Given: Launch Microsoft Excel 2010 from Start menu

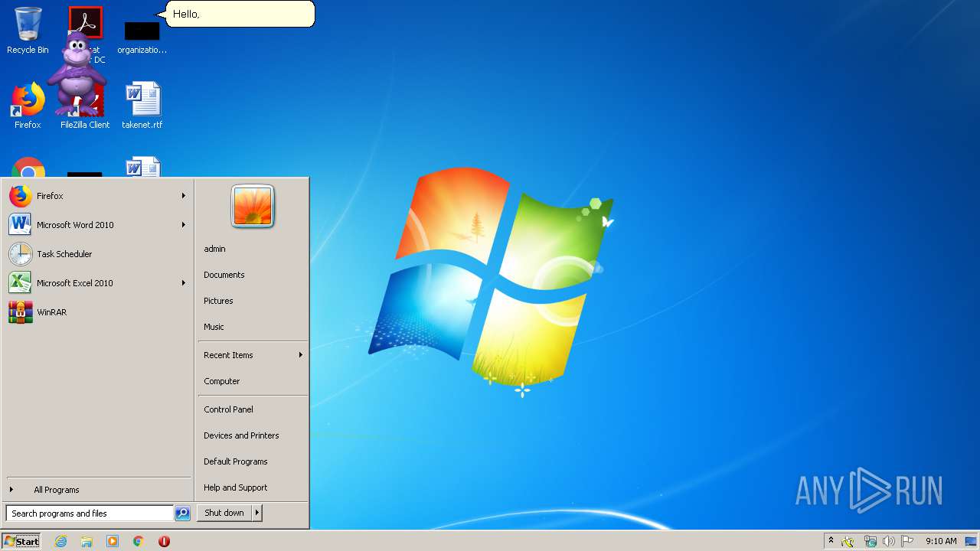Looking at the screenshot, I should tap(97, 283).
